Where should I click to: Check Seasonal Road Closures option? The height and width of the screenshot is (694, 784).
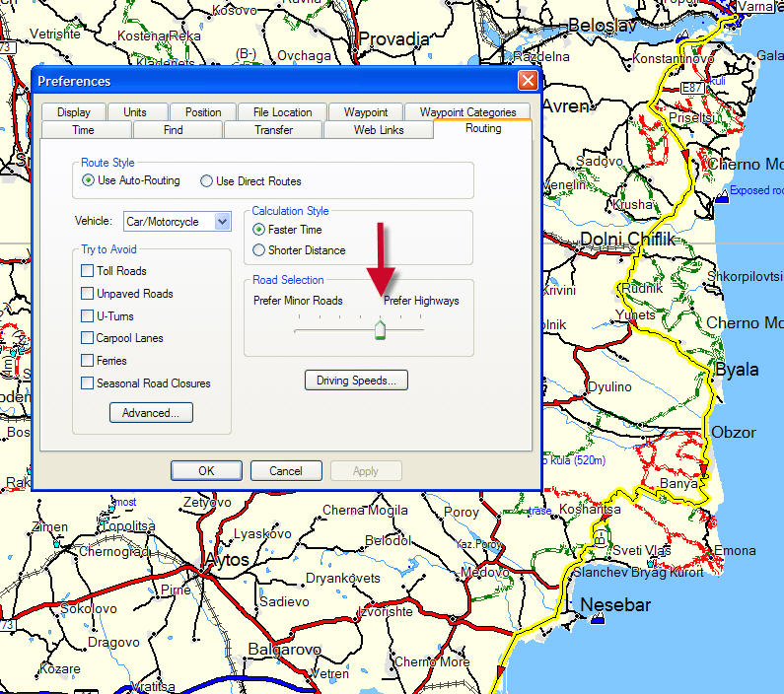tap(88, 383)
